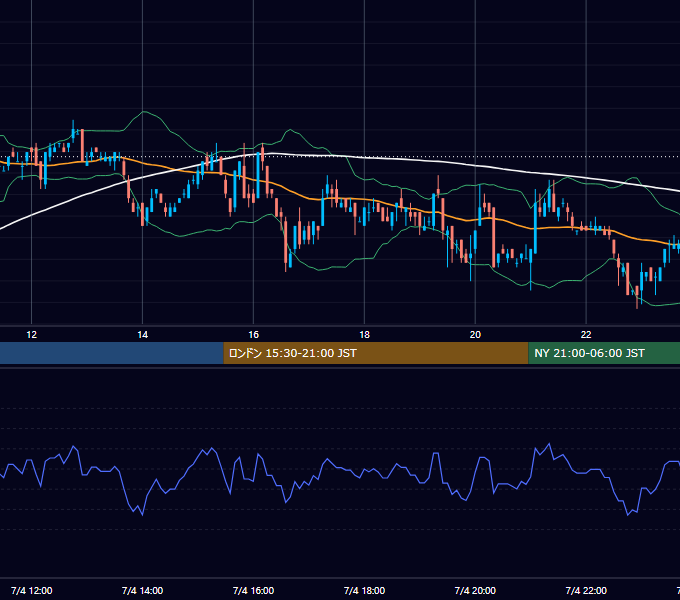
Task: Click the NY 21:00-06:00 JST session bar
Action: 604,353
